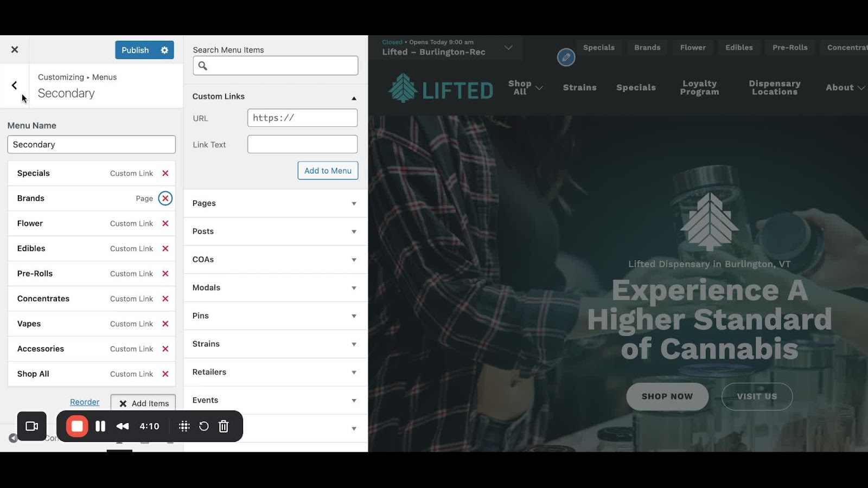Expand the Pins section

tap(276, 316)
